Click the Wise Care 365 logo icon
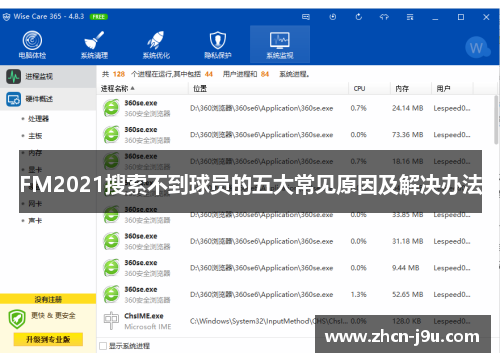The height and width of the screenshot is (362, 500). click(6, 17)
